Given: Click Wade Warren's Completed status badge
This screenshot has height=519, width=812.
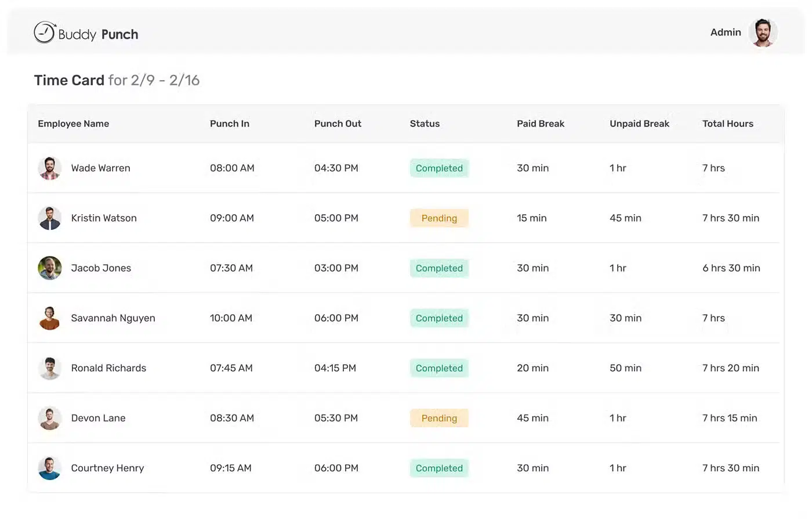Looking at the screenshot, I should pos(439,168).
